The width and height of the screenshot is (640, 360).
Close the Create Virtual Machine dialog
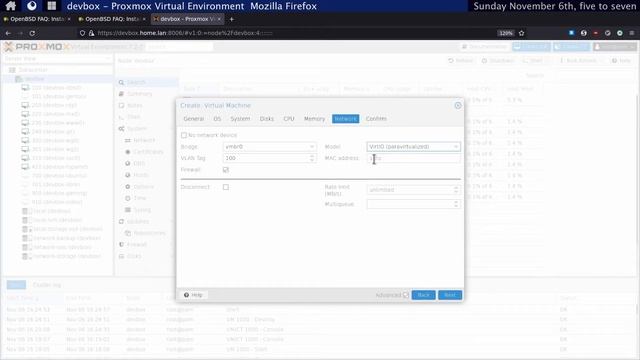(458, 105)
